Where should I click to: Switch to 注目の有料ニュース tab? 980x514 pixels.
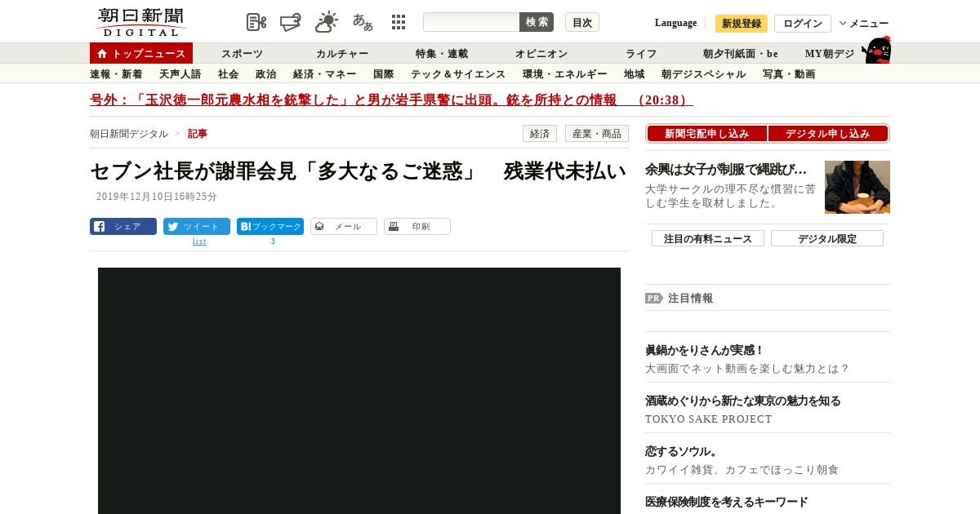(x=708, y=238)
